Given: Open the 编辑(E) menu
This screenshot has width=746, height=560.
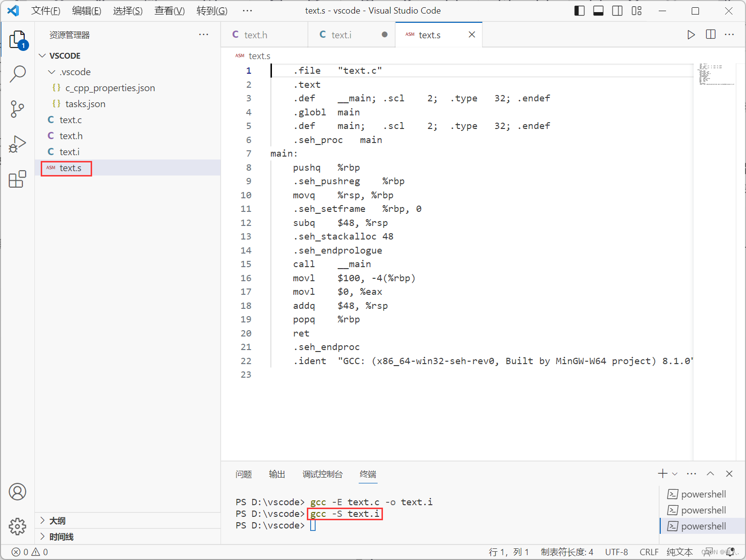Looking at the screenshot, I should tap(86, 11).
